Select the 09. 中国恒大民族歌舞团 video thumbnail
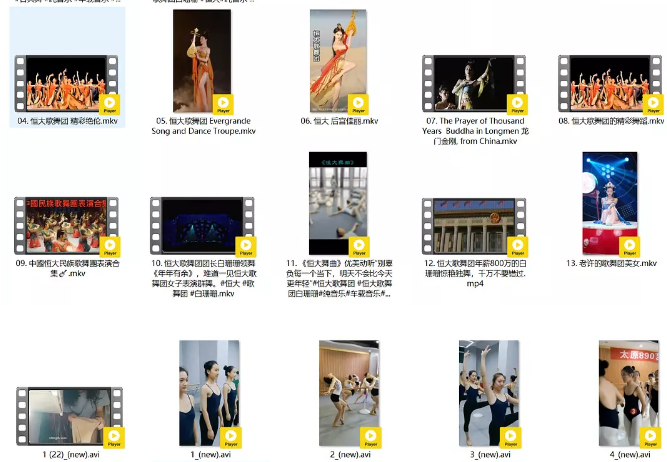 coord(66,226)
